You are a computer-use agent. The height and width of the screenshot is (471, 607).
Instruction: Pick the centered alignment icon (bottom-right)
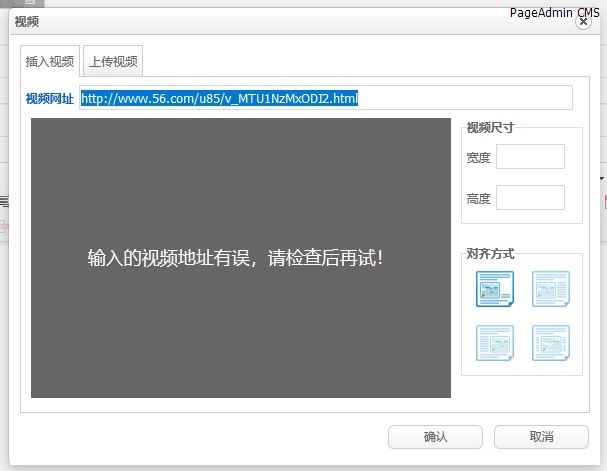point(551,343)
